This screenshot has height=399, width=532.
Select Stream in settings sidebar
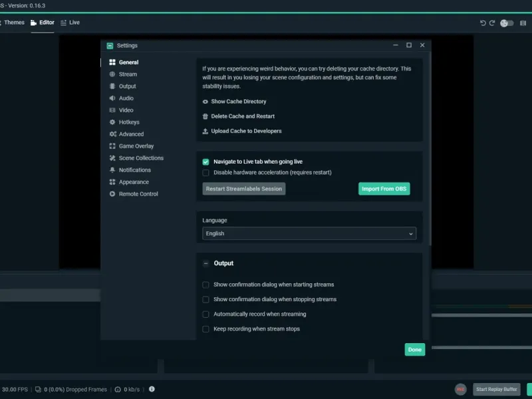(x=128, y=74)
